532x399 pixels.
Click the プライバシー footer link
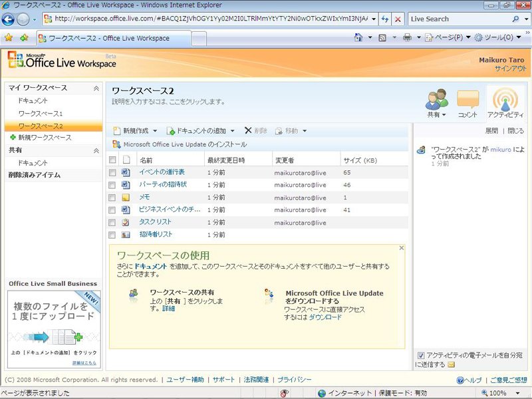pos(294,380)
